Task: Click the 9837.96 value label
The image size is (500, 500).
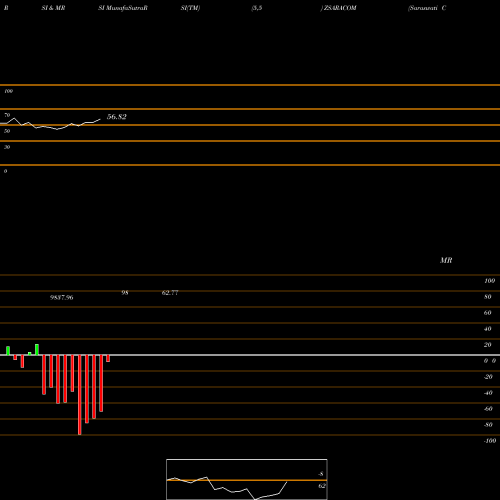Action: click(62, 297)
